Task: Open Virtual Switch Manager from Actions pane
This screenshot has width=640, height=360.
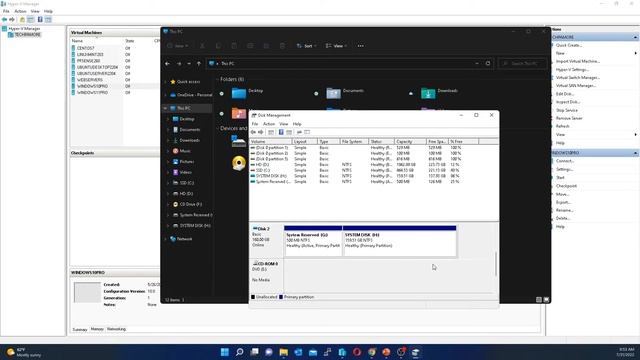Action: tap(578, 78)
